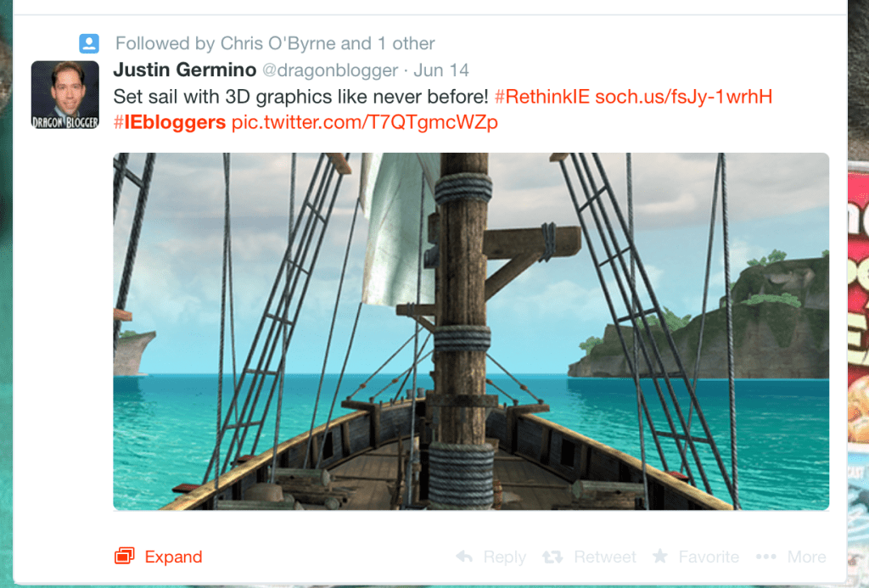Click the three-dot More icon
Viewport: 869px width, 588px height.
pos(765,557)
